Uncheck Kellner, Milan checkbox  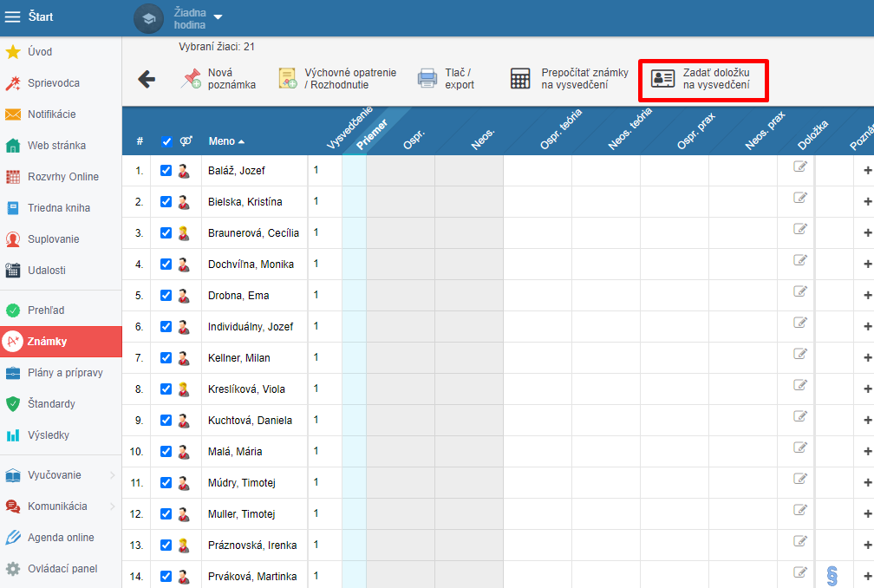pos(166,358)
